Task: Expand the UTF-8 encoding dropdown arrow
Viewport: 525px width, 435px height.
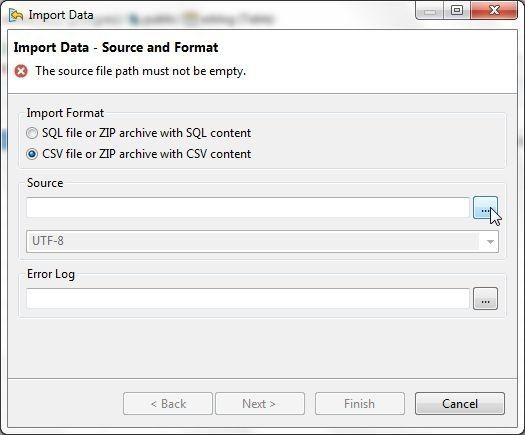Action: pos(490,241)
